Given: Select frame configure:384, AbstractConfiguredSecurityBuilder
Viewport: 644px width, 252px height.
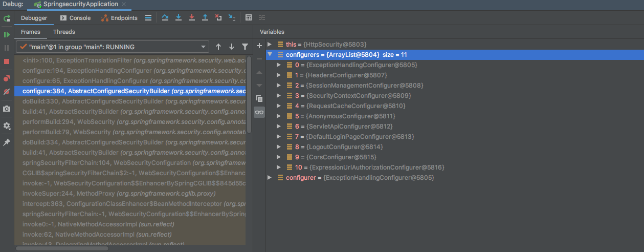Looking at the screenshot, I should pyautogui.click(x=130, y=91).
